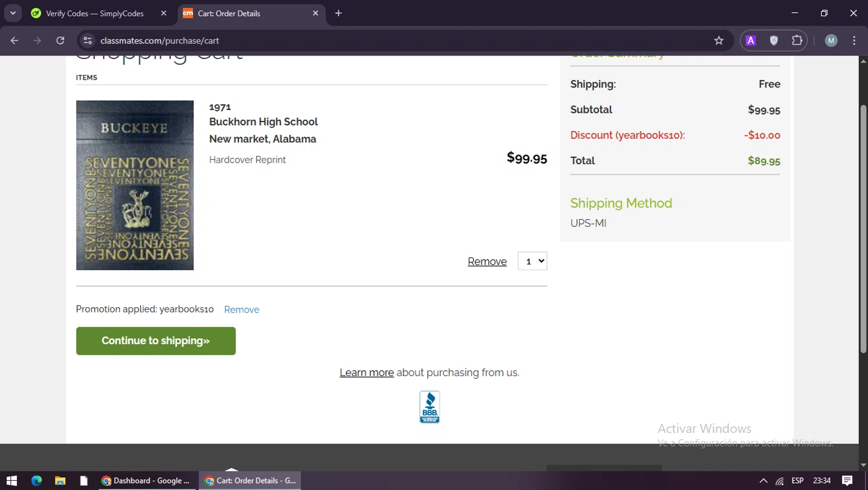
Task: Click the $89.95 total amount
Action: (764, 161)
